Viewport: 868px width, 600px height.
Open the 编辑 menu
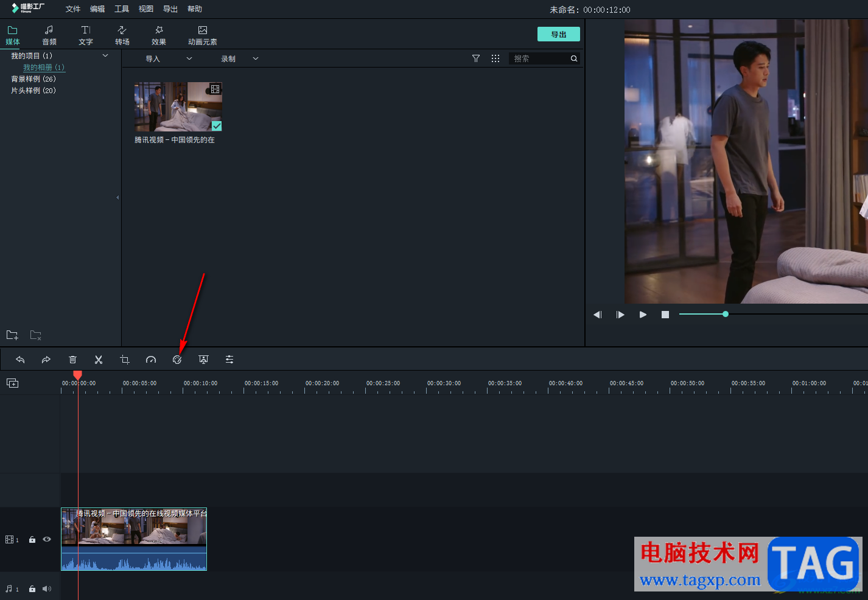tap(97, 9)
